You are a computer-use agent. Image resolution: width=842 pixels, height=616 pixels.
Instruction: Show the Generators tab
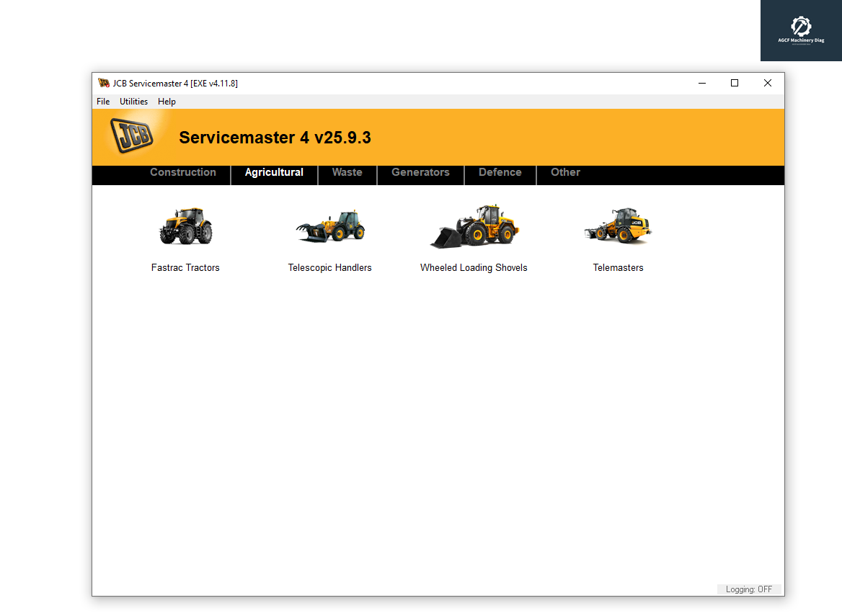pos(420,173)
